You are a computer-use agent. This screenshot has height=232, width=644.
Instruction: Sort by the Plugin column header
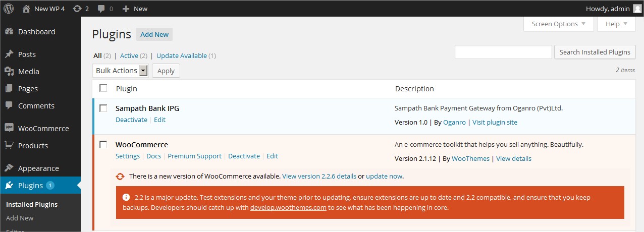tap(127, 88)
